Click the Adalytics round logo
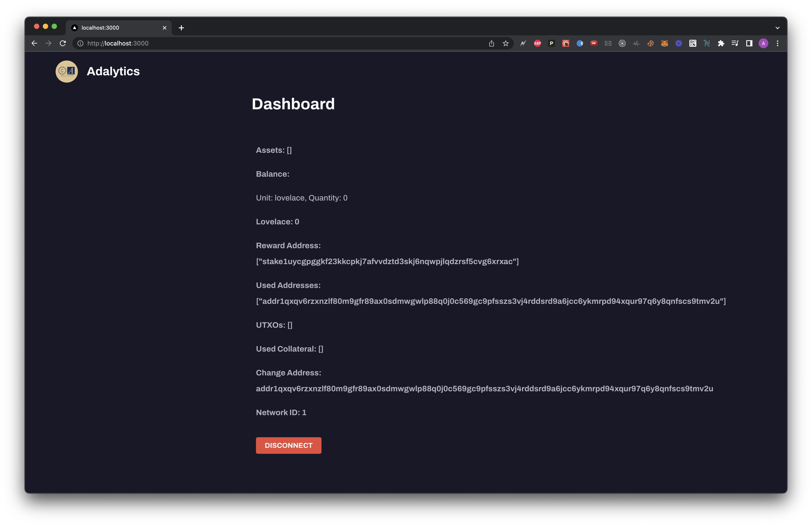Viewport: 812px width, 526px height. [67, 71]
